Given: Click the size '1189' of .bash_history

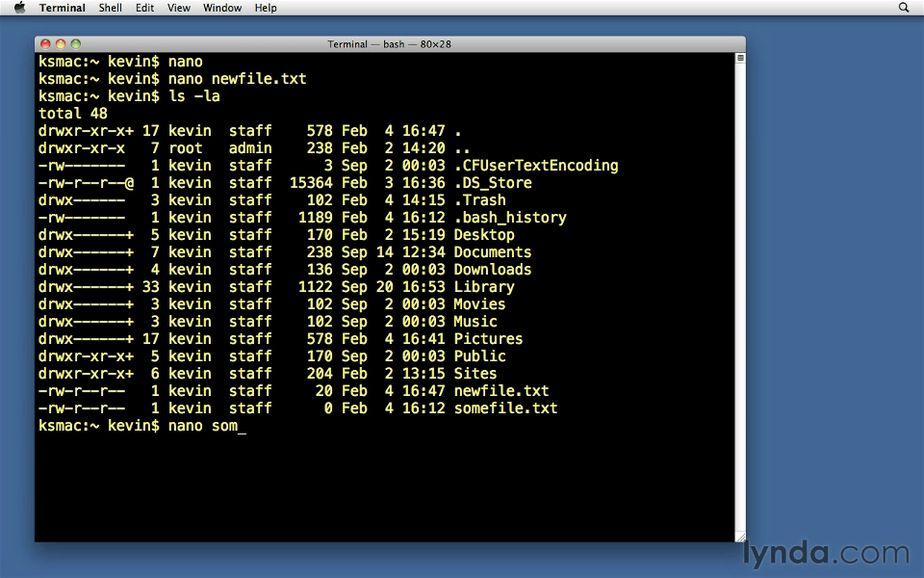Looking at the screenshot, I should pyautogui.click(x=316, y=218).
